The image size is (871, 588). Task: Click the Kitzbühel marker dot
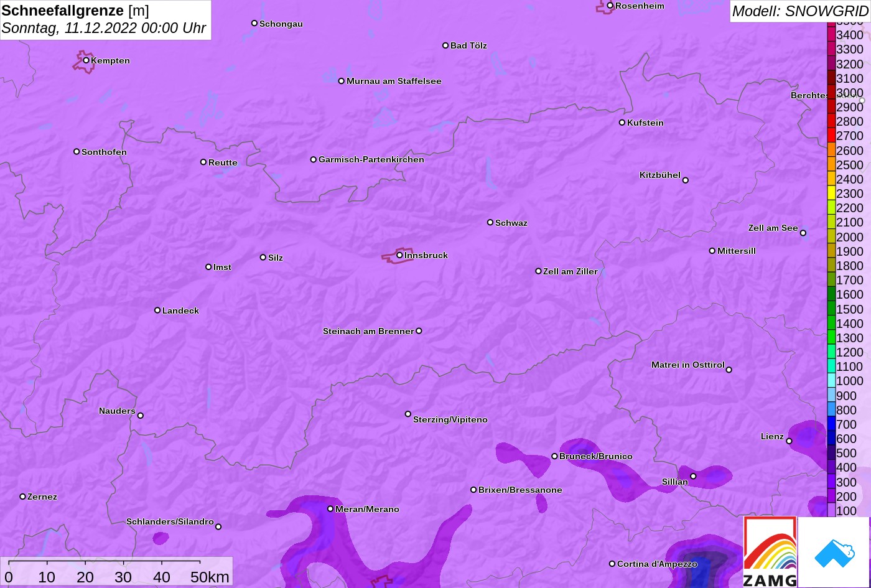pyautogui.click(x=686, y=180)
